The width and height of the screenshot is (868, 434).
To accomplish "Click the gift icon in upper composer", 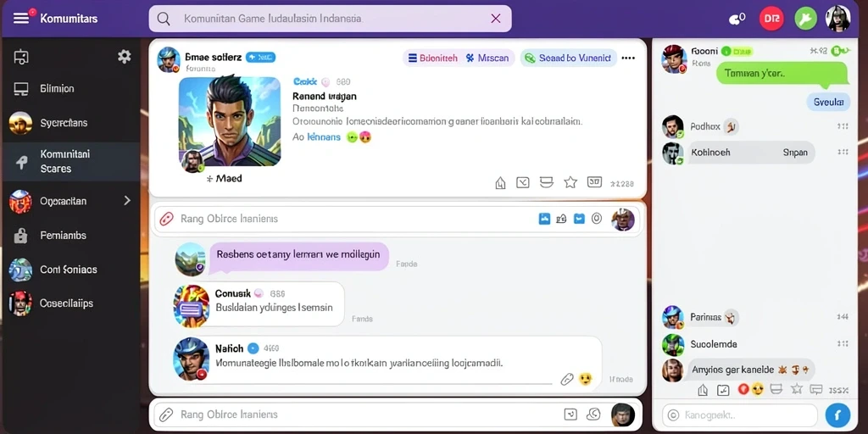I will pyautogui.click(x=561, y=219).
